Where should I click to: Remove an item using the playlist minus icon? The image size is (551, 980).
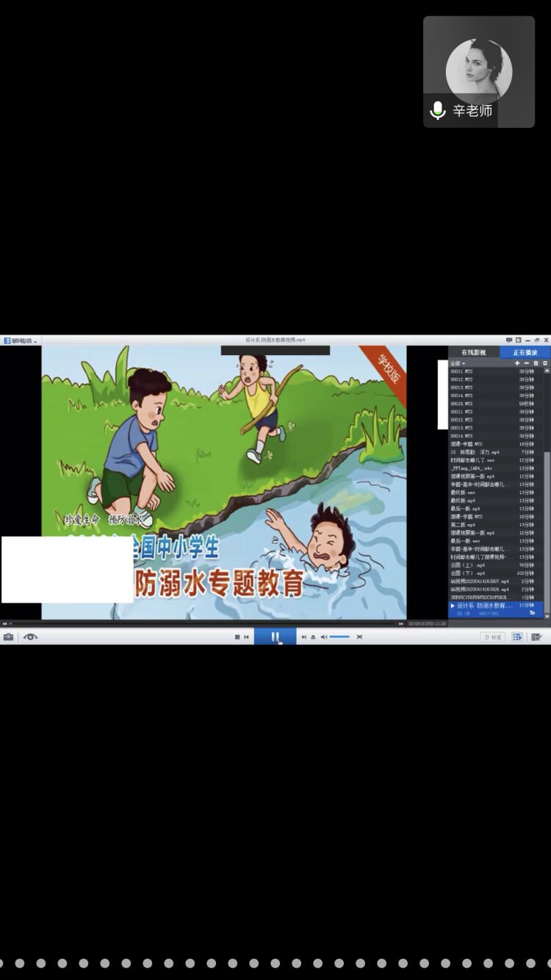click(x=526, y=363)
